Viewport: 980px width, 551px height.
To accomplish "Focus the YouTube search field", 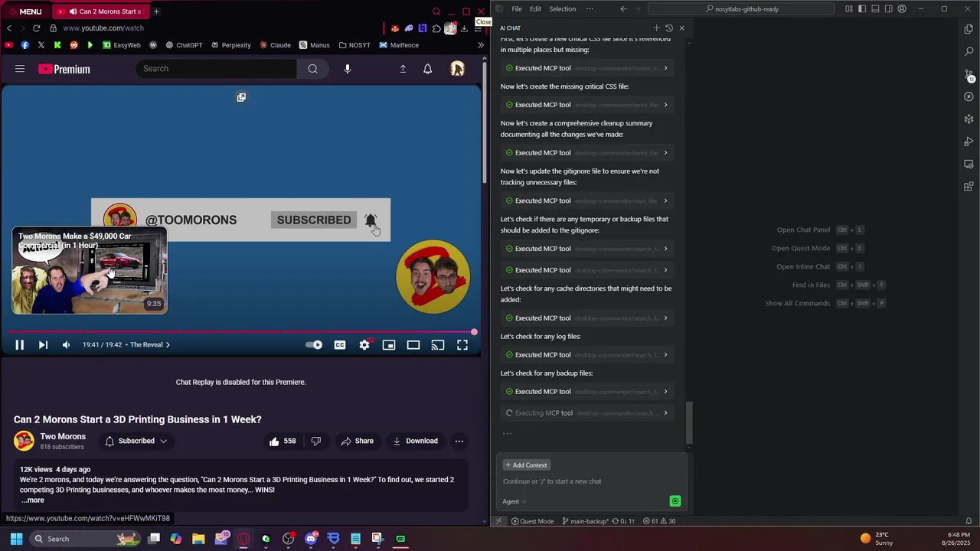I will pyautogui.click(x=216, y=69).
